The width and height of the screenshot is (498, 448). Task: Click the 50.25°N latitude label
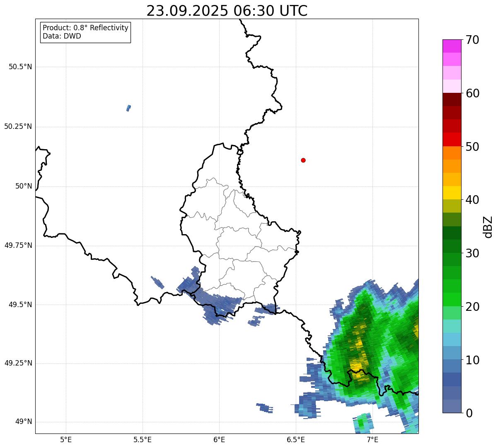[x=18, y=126]
